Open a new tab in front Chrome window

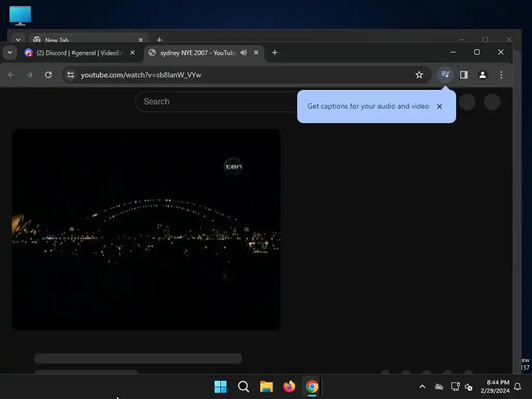pos(275,52)
